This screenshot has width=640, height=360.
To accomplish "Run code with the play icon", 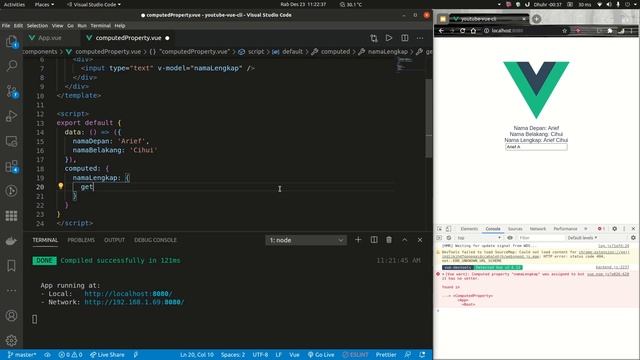I will pyautogui.click(x=389, y=38).
